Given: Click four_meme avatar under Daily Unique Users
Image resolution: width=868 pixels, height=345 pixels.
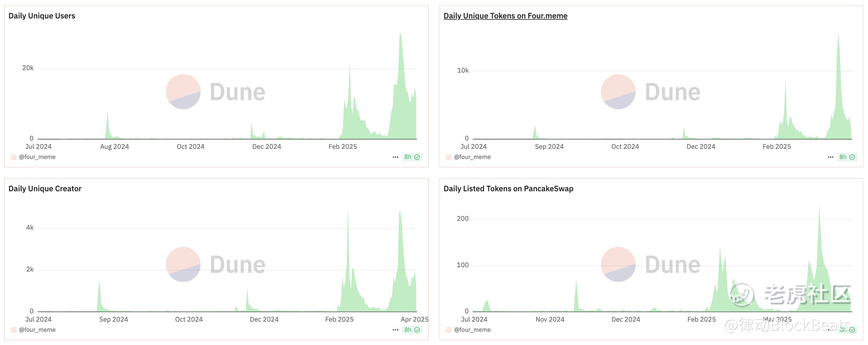Looking at the screenshot, I should point(14,157).
